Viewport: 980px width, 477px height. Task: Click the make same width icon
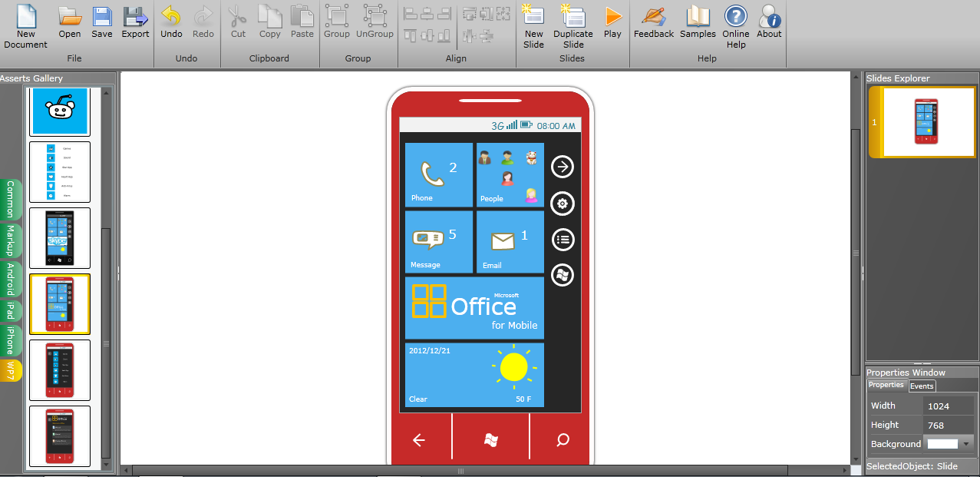click(469, 13)
